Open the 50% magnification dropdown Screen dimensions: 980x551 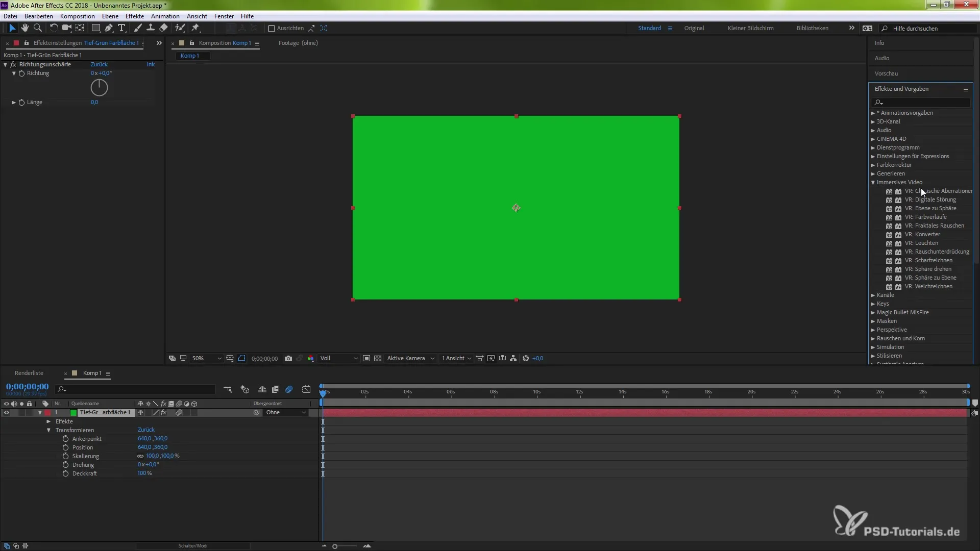pyautogui.click(x=206, y=359)
